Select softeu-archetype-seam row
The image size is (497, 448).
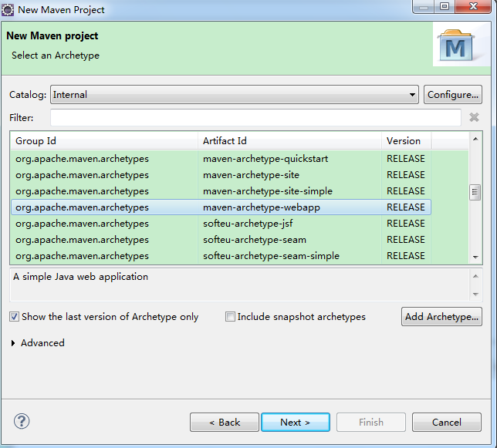[x=221, y=239]
